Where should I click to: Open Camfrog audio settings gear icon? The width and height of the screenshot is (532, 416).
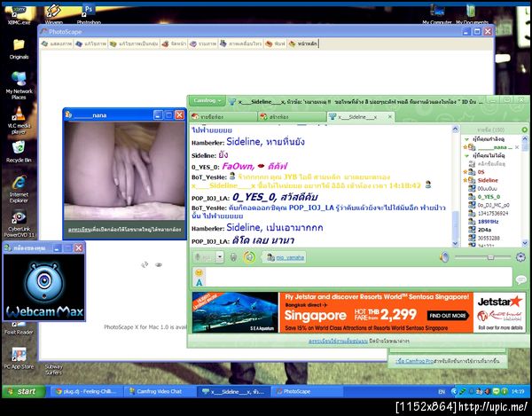tap(520, 257)
